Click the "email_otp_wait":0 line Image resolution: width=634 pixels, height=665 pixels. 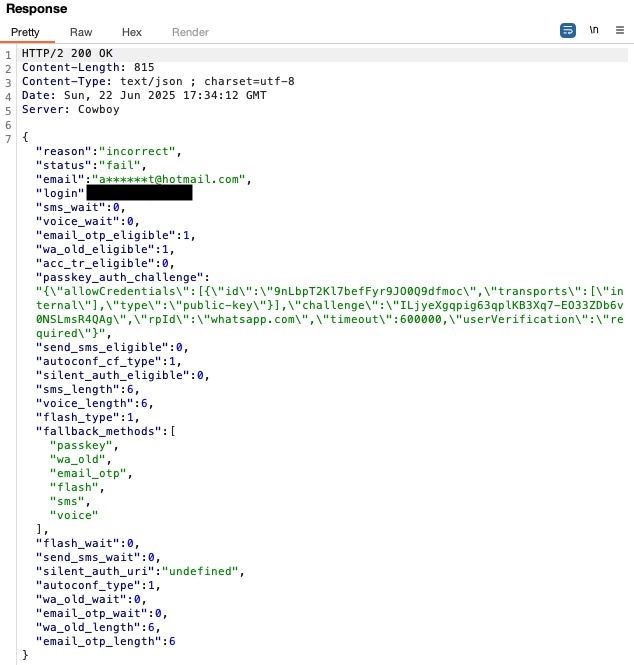click(102, 613)
